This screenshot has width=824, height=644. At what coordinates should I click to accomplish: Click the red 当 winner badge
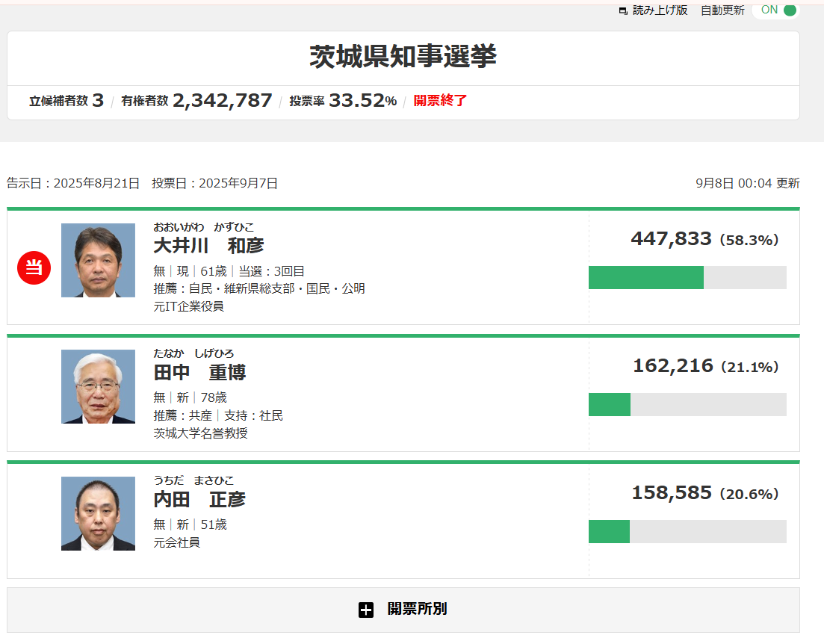click(34, 267)
